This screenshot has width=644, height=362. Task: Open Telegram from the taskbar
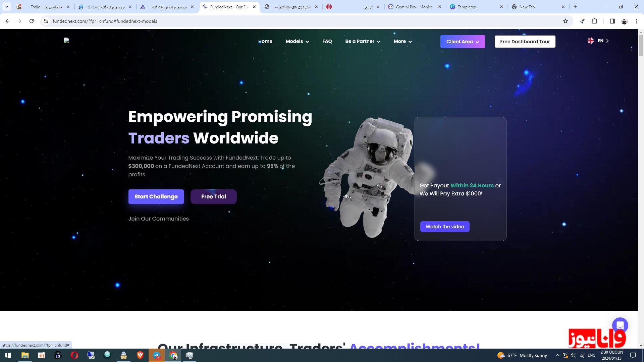click(156, 355)
